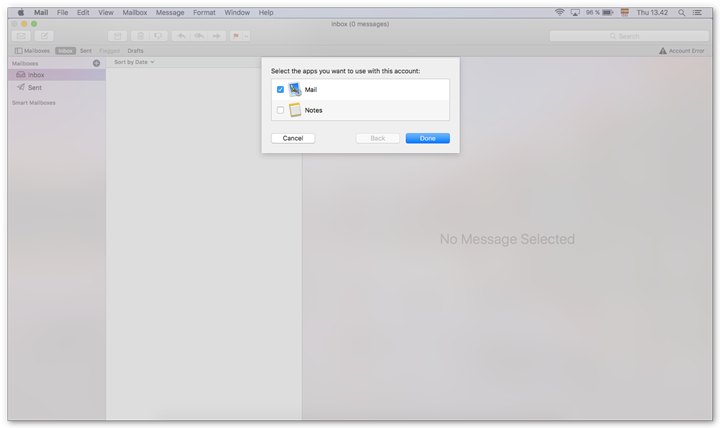Click the Archive toolbar icon

click(x=117, y=36)
